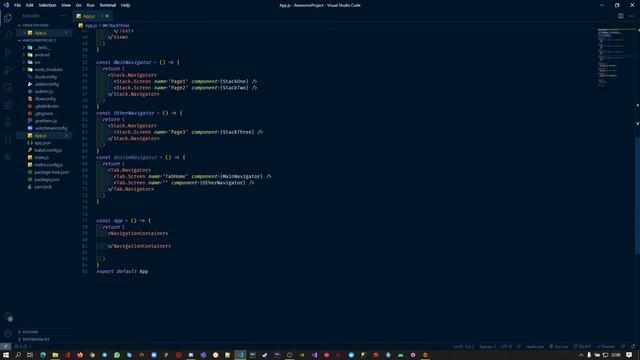
Task: Open .watchmanconfig in the file tree
Action: tap(45, 128)
